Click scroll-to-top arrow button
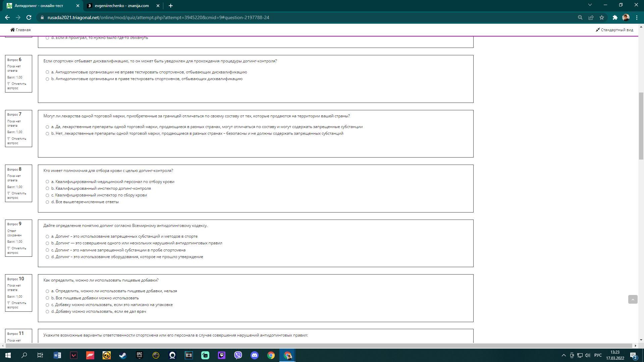The width and height of the screenshot is (644, 362). click(633, 299)
